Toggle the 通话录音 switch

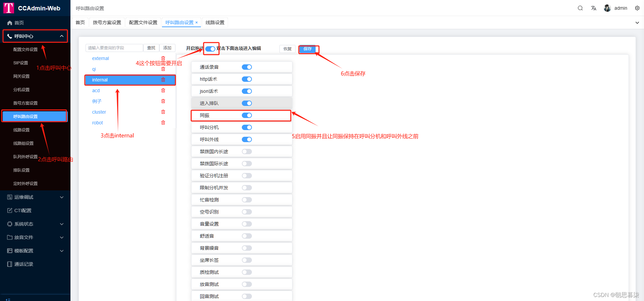point(247,67)
